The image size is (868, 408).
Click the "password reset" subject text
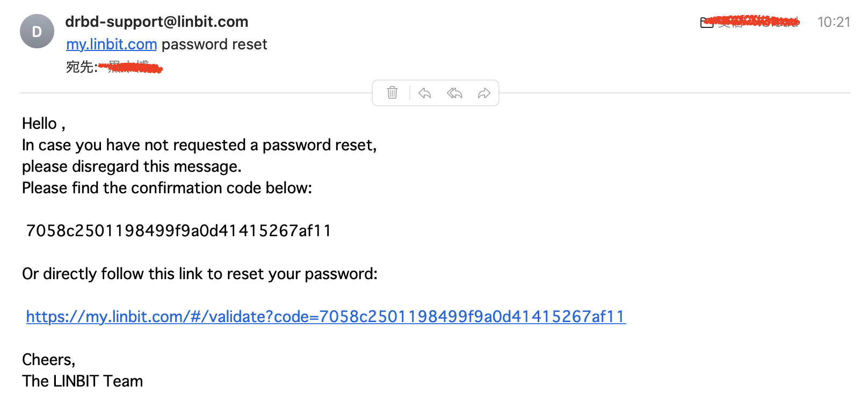[214, 44]
